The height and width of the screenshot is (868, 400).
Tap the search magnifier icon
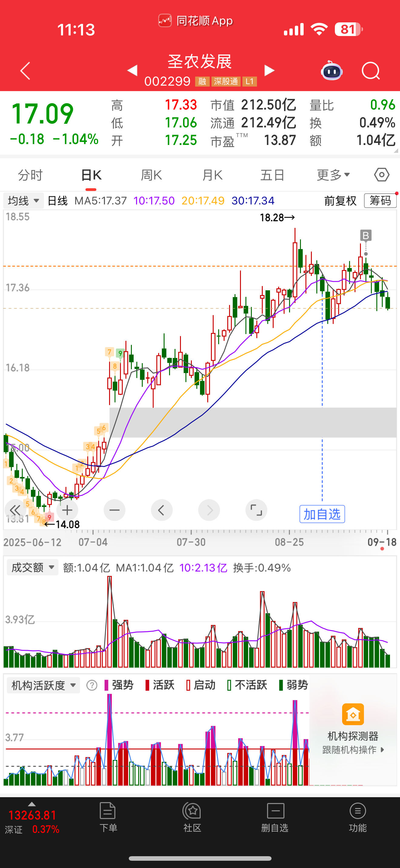point(370,71)
